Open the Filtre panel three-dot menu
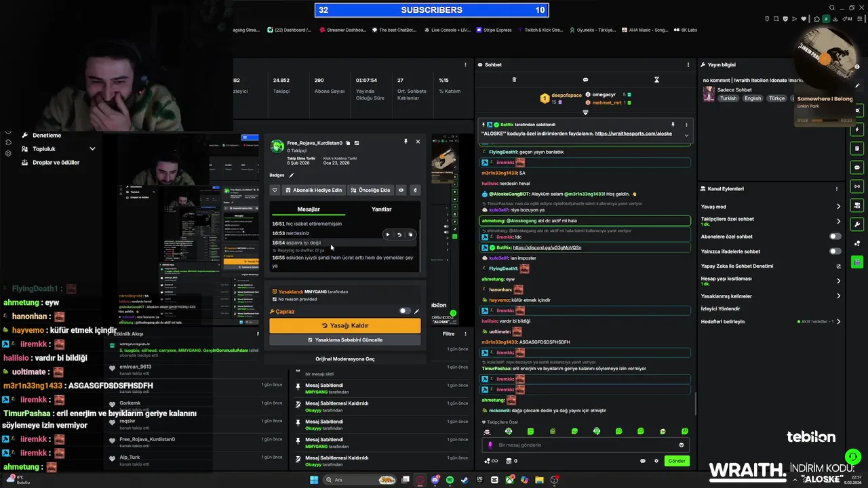The image size is (868, 488). [x=465, y=334]
